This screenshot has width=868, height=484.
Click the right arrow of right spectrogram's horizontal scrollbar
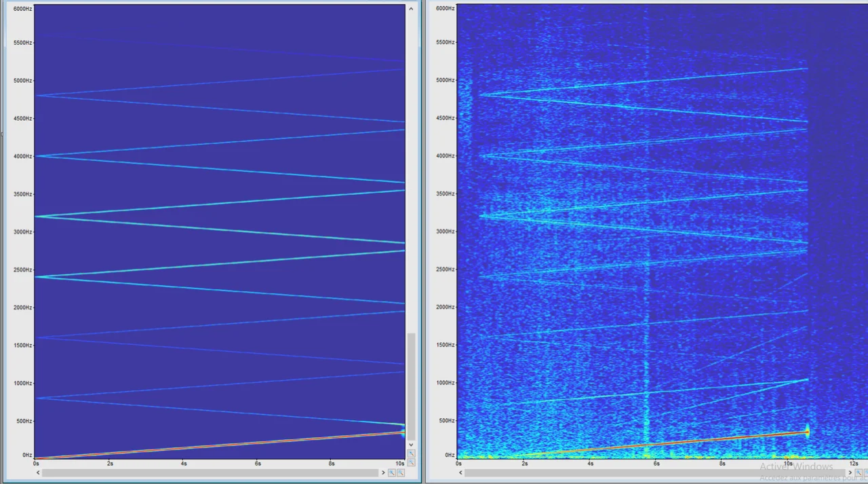850,472
